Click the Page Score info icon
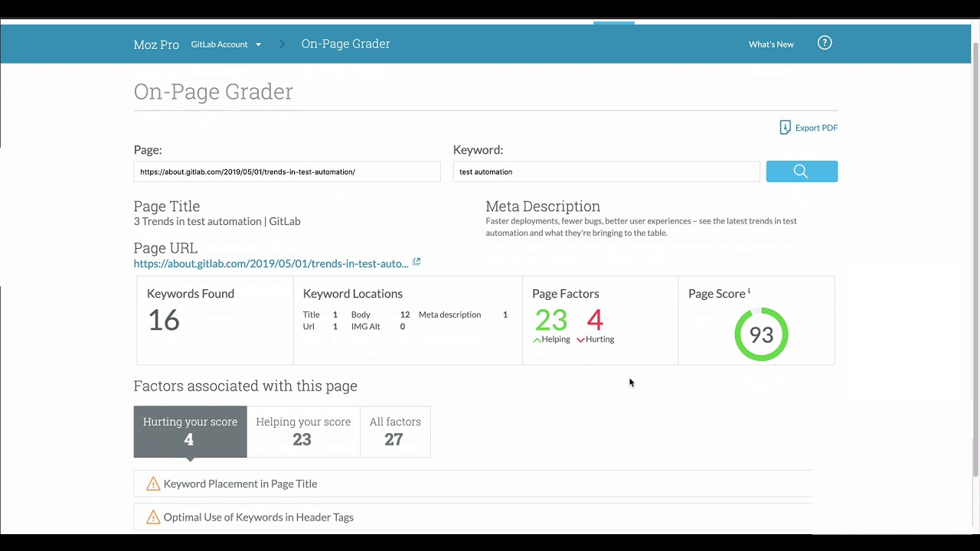980x551 pixels. click(x=749, y=291)
